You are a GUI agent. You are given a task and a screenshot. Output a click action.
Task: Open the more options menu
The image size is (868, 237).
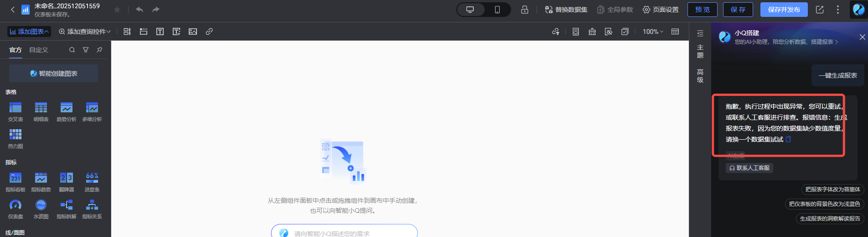pos(838,10)
